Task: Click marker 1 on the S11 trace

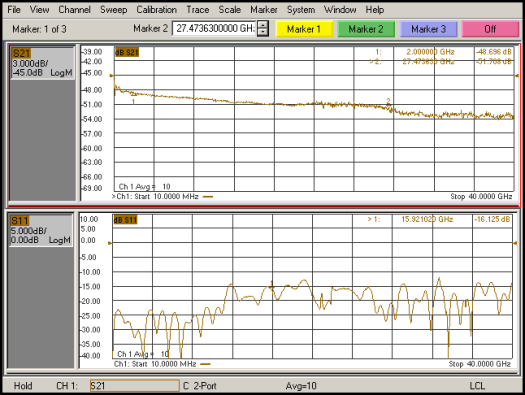Action: [x=272, y=285]
